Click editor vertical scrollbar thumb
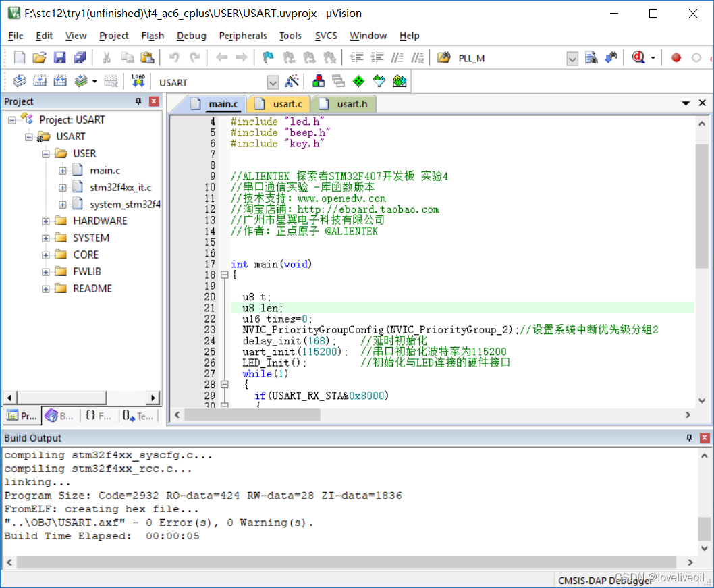 tap(702, 207)
